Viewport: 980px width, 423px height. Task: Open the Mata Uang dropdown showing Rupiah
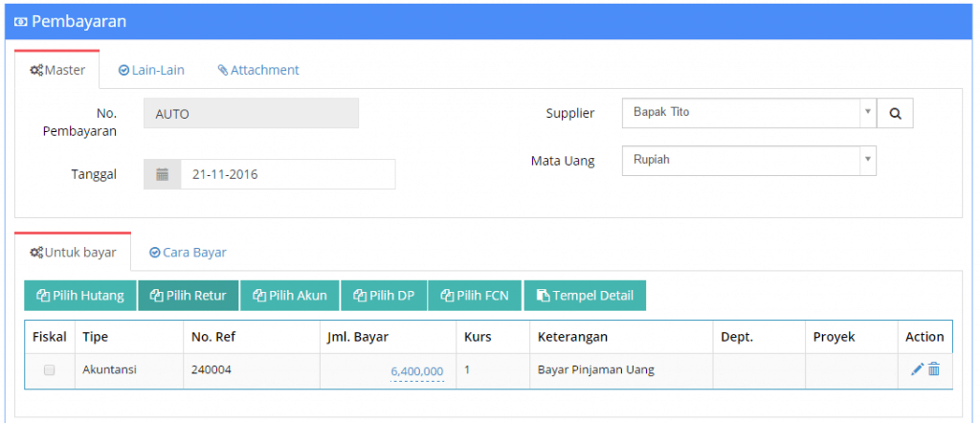[x=748, y=161]
